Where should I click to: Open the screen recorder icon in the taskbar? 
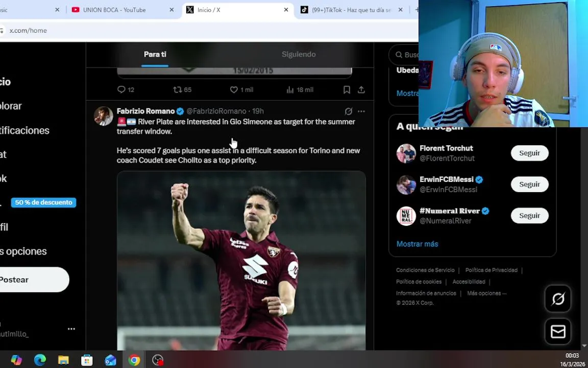[x=158, y=360]
